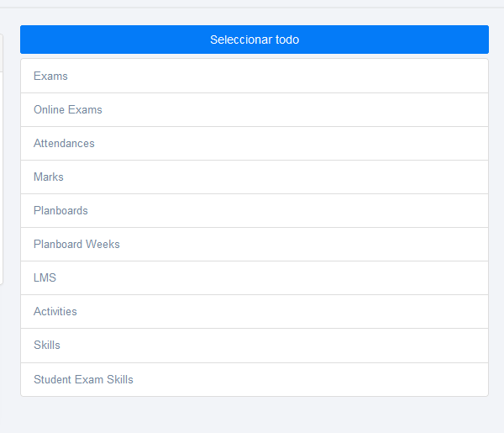Toggle selection of the Exams row

[254, 76]
